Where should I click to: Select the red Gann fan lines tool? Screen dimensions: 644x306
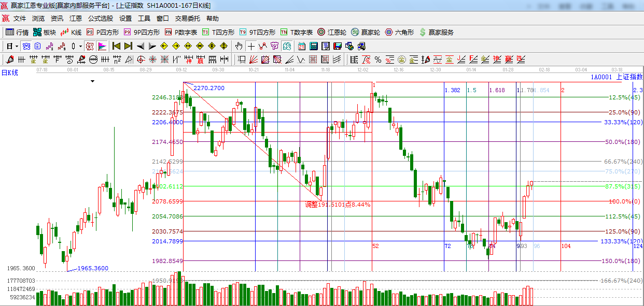[x=254, y=60]
